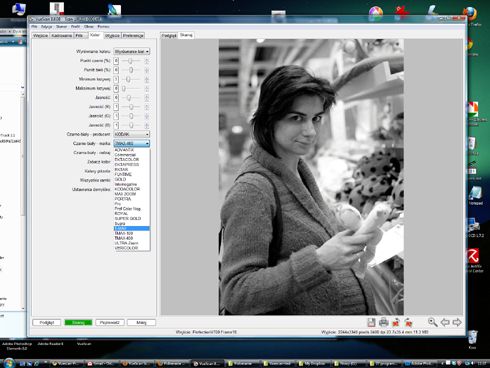This screenshot has height=368, width=490.
Task: Click the magnifier zoom icon below the preview
Action: tap(432, 322)
